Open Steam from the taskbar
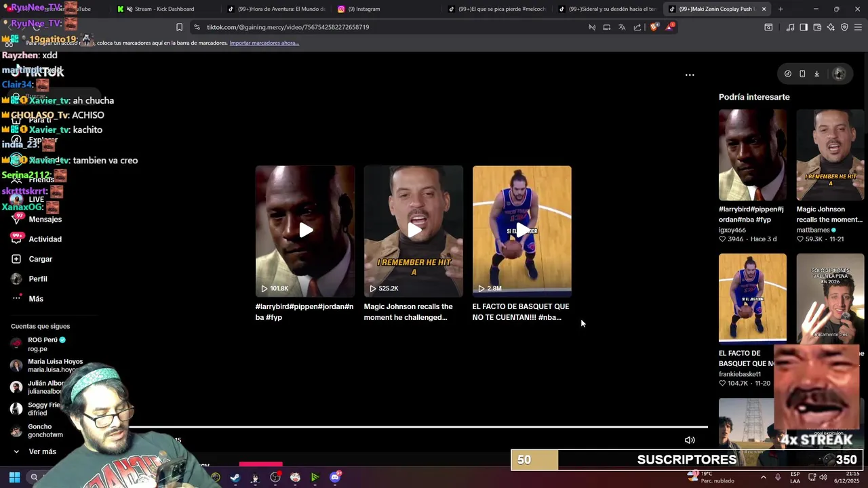Image resolution: width=868 pixels, height=488 pixels. [235, 477]
